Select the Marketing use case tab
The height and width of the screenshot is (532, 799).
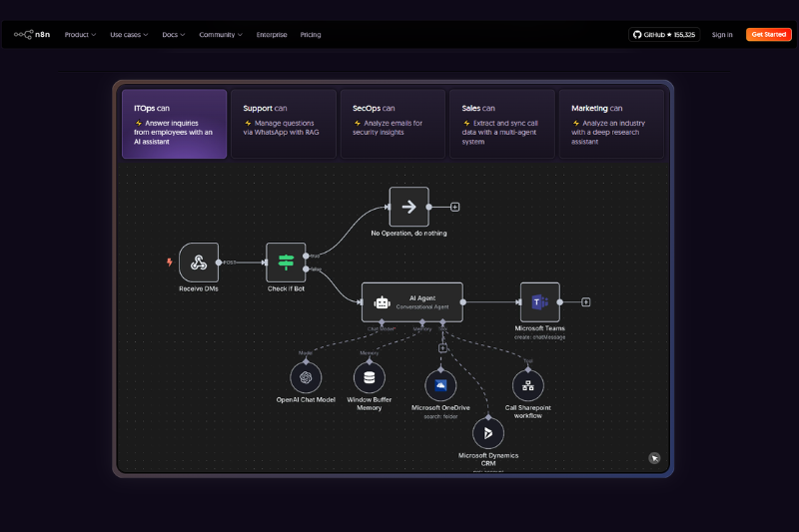click(610, 124)
